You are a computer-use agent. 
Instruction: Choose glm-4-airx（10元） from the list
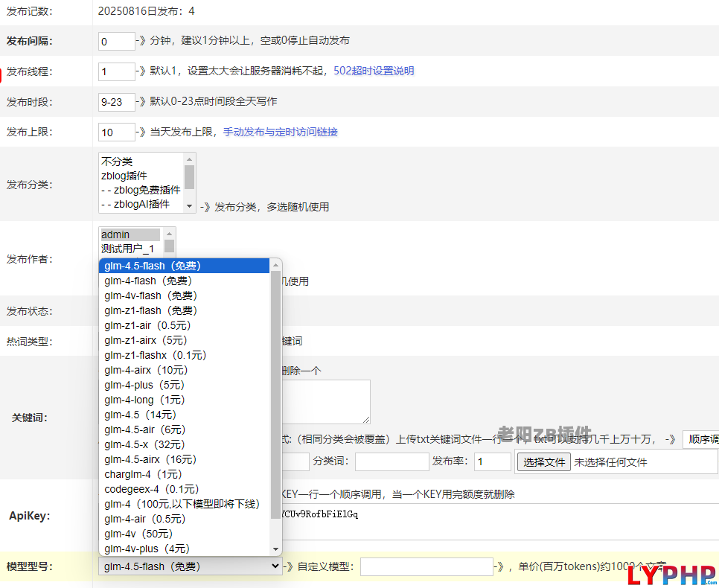pos(184,370)
